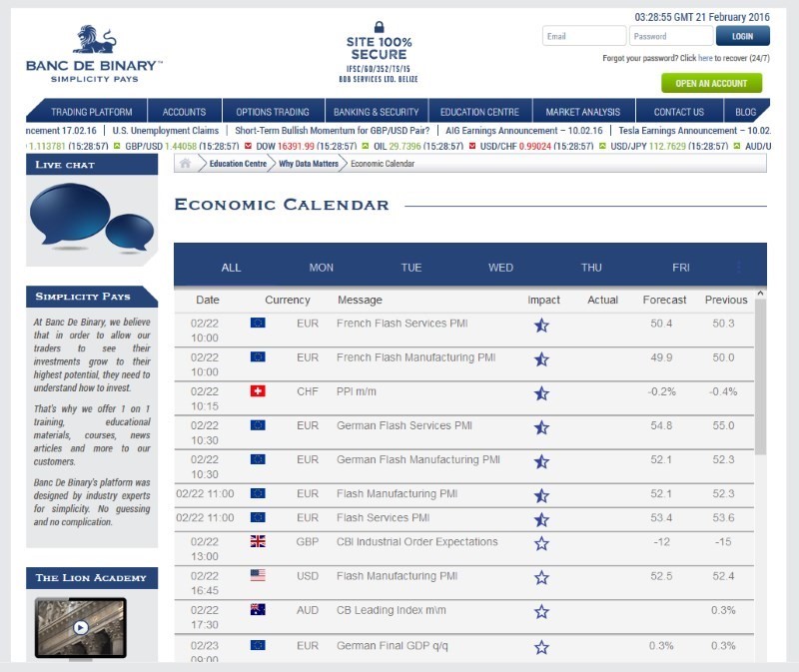Click Why Data Matters breadcrumb link

[309, 164]
